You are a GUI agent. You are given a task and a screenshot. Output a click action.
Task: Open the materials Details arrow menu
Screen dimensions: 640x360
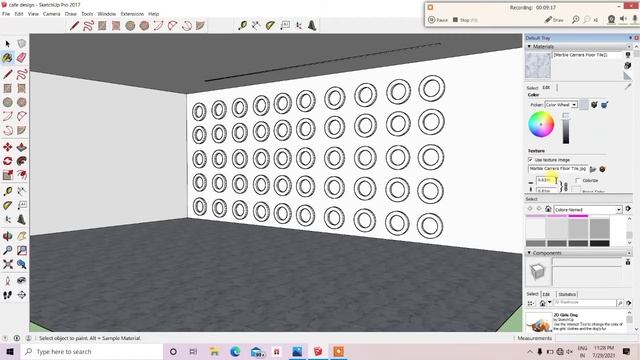[628, 209]
